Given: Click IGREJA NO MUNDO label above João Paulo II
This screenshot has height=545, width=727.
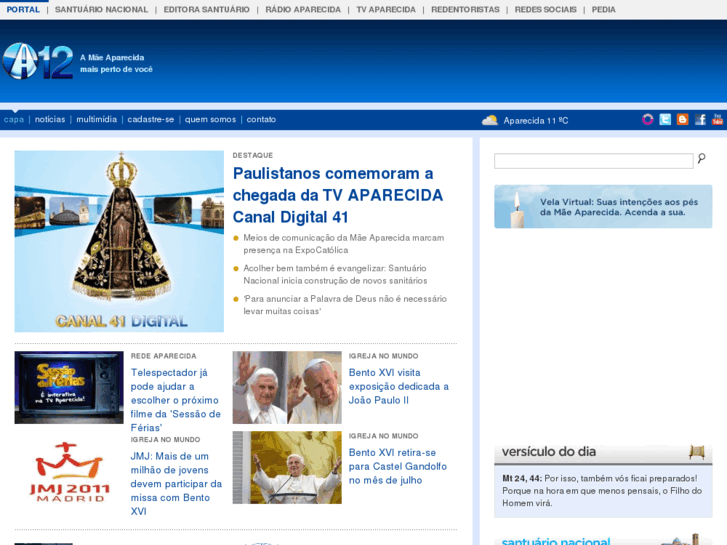Looking at the screenshot, I should 383,356.
